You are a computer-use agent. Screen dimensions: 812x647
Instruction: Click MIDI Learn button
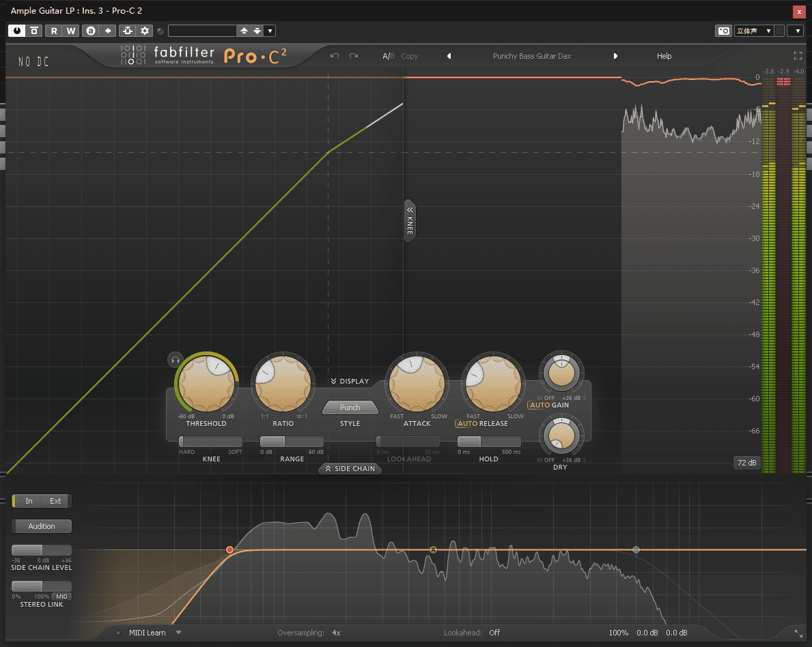148,633
